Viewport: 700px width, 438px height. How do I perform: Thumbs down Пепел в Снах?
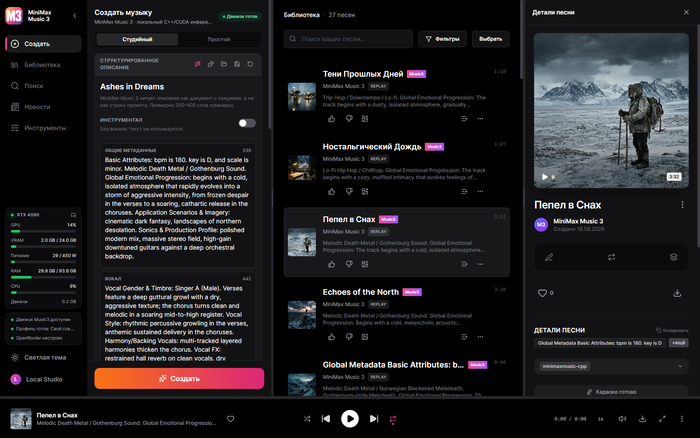tap(349, 264)
